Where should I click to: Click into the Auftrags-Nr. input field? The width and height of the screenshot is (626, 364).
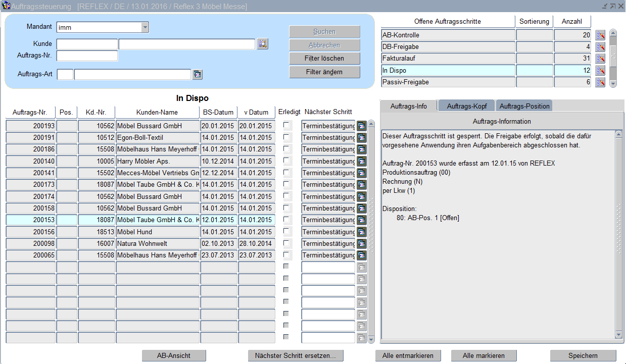tap(87, 56)
